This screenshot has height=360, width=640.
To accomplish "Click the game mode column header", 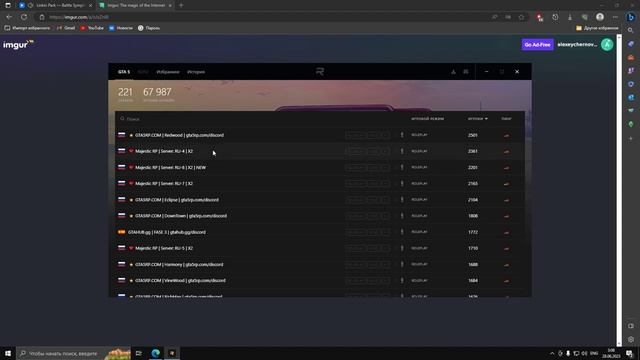I will [x=427, y=119].
